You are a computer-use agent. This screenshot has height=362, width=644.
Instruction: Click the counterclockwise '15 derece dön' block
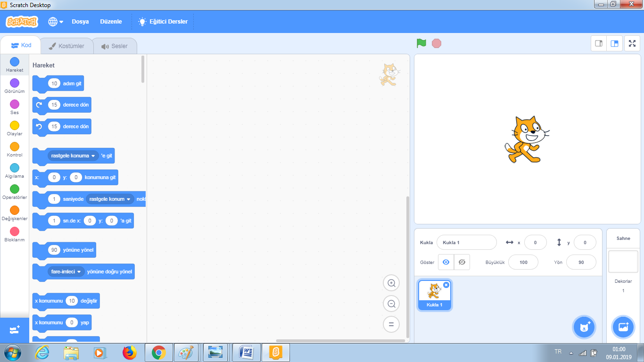pyautogui.click(x=62, y=127)
